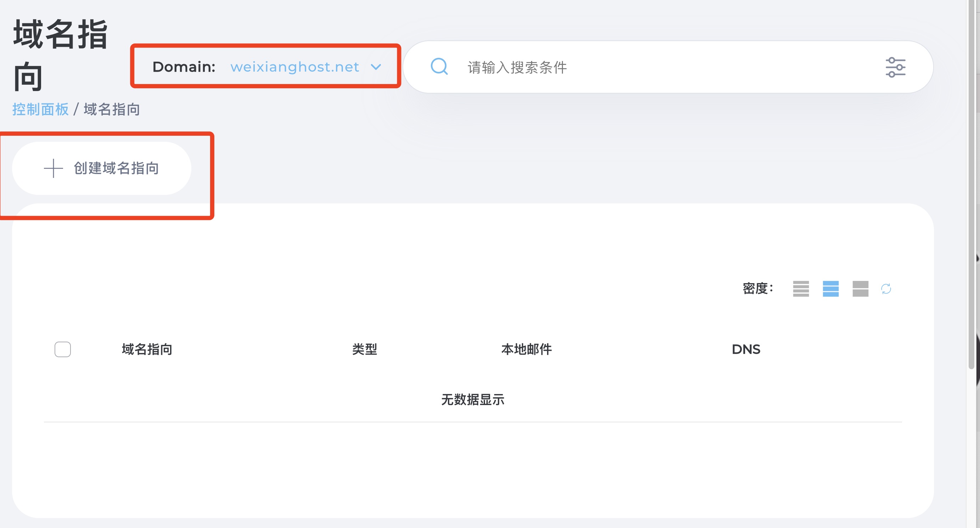Select the medium density icon
The height and width of the screenshot is (528, 980).
[830, 289]
